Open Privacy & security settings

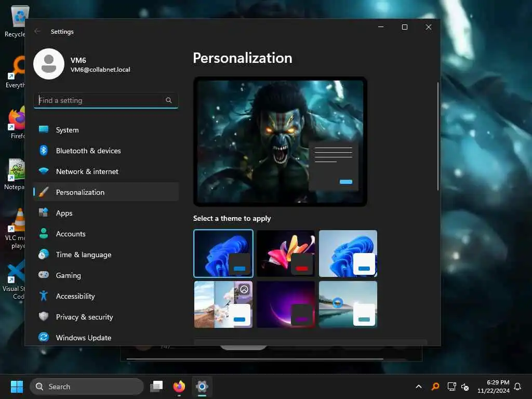point(106,316)
